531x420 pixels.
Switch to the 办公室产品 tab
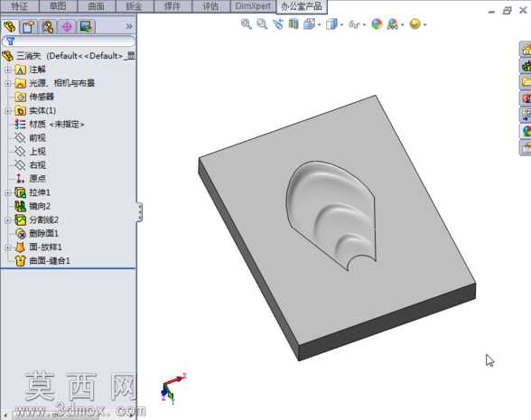302,6
